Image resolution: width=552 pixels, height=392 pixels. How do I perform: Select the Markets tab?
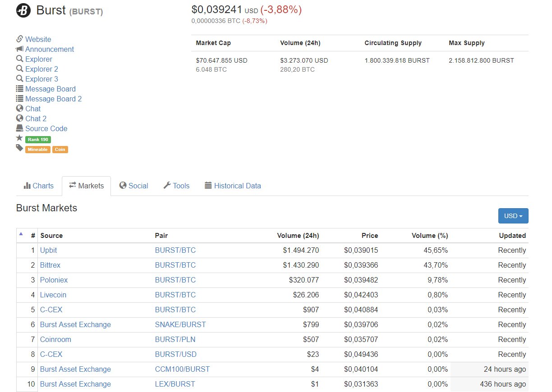point(86,186)
